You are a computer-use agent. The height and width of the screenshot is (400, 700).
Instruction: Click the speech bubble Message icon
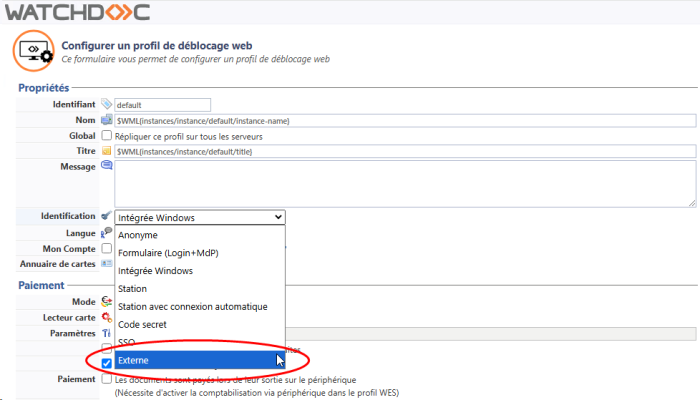106,166
